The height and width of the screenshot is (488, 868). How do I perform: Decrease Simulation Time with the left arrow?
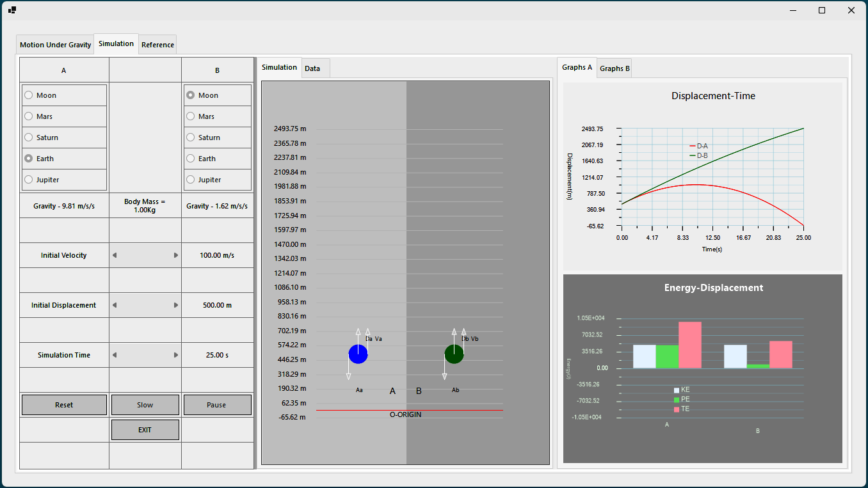coord(115,355)
